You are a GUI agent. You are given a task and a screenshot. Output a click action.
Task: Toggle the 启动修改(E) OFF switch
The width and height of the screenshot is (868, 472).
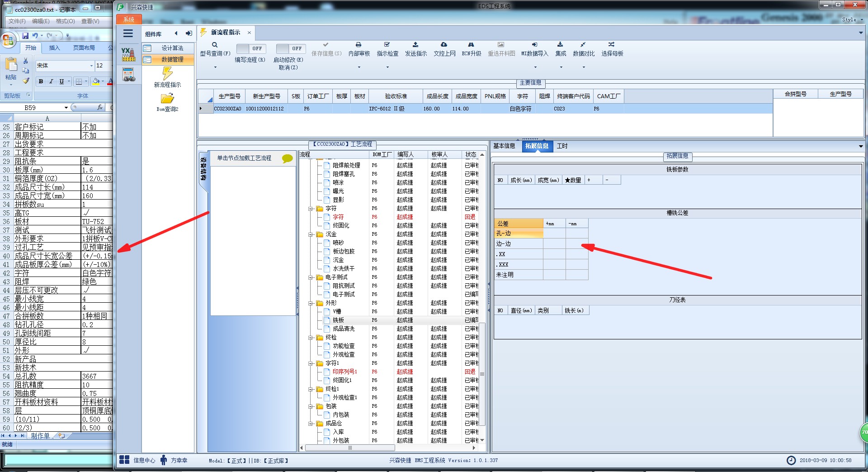pyautogui.click(x=291, y=48)
